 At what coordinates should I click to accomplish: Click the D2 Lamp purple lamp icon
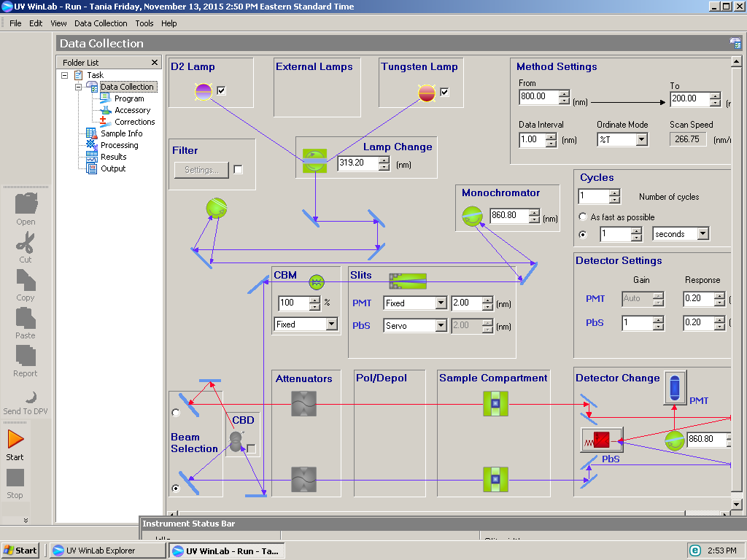[x=204, y=91]
